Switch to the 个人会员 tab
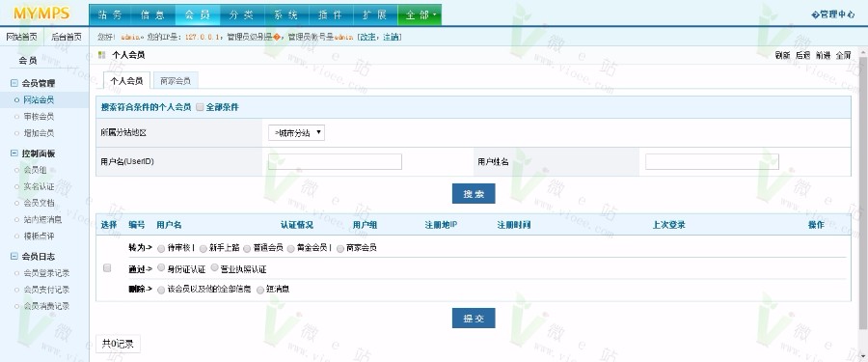 [x=126, y=81]
